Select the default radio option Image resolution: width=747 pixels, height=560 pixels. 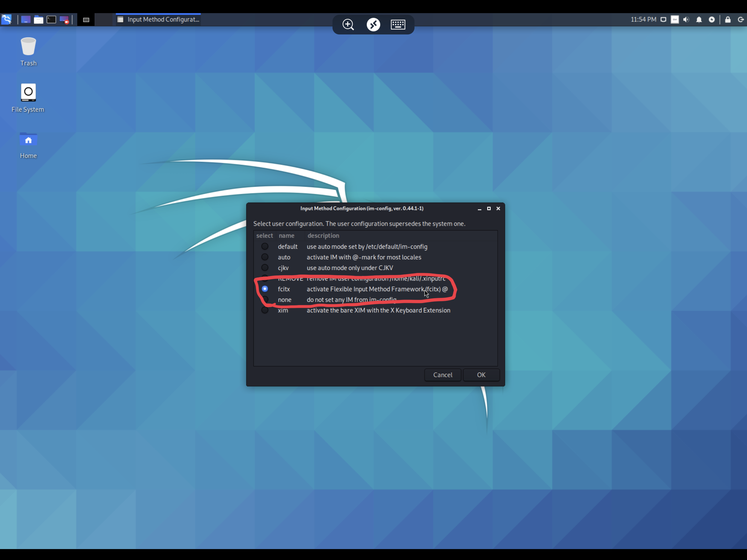tap(265, 247)
